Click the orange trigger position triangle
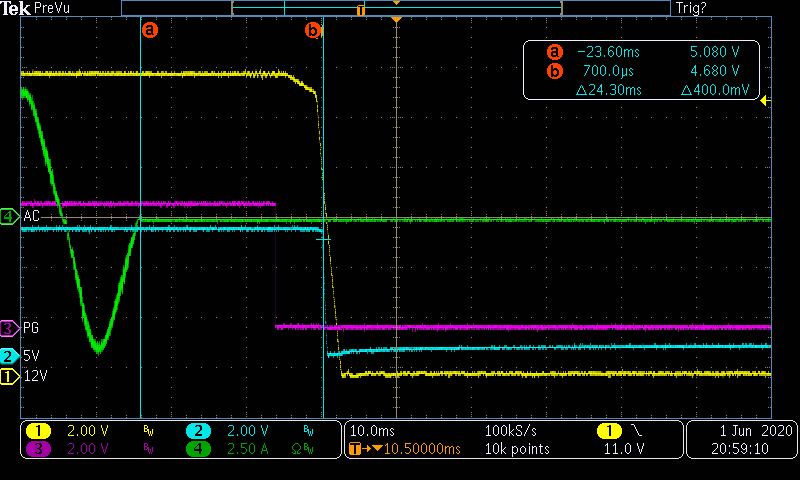The width and height of the screenshot is (800, 480). click(397, 20)
